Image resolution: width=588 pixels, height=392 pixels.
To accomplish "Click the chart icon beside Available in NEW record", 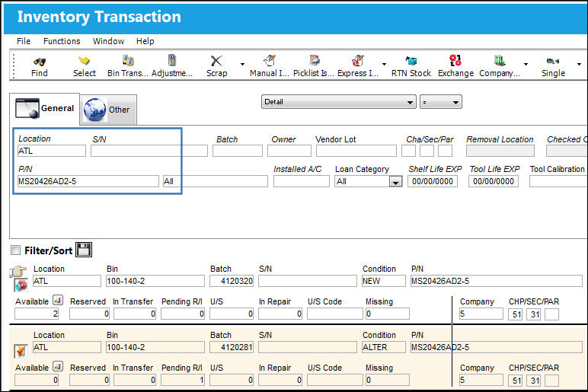I will (58, 300).
